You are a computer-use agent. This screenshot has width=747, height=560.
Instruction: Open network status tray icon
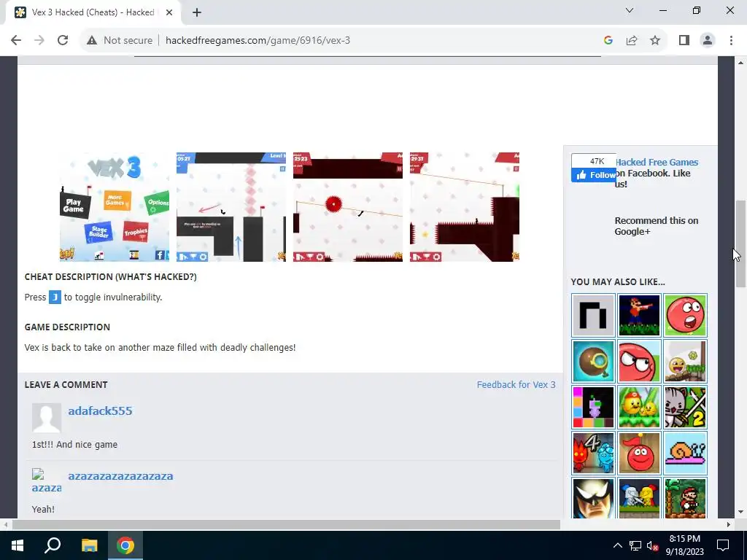[x=635, y=545]
